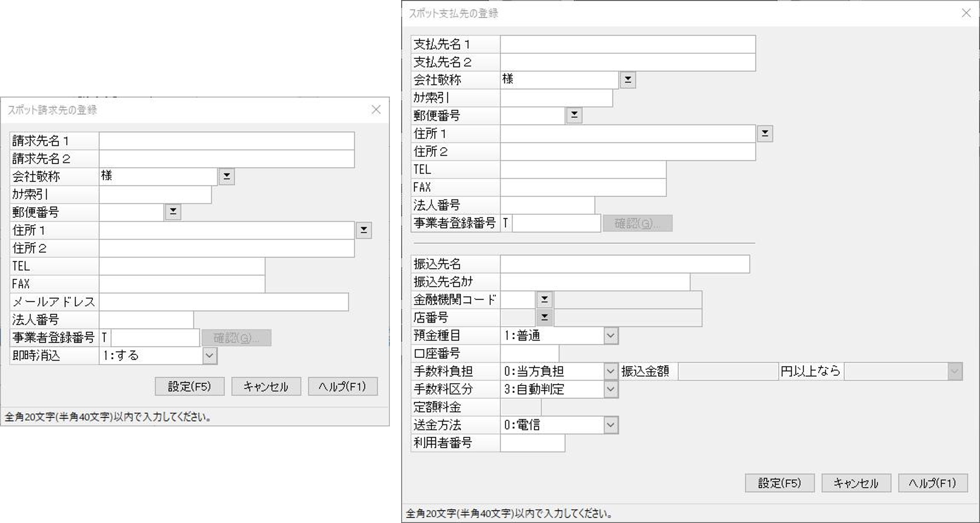Click the 口座番号 input field
The image size is (980, 523).
pos(529,354)
